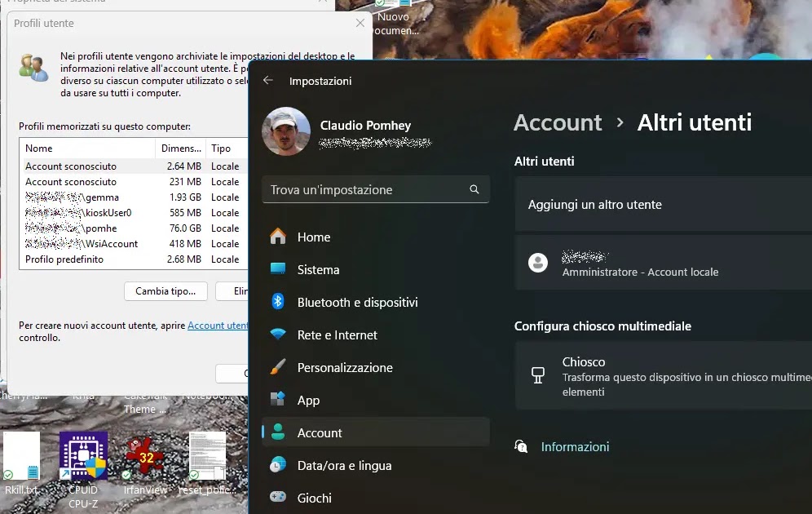Image resolution: width=812 pixels, height=514 pixels.
Task: Click the back arrow in Impostazioni
Action: tap(267, 81)
